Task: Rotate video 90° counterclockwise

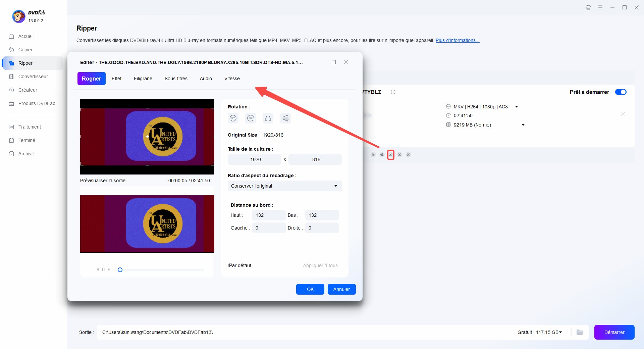Action: click(233, 118)
